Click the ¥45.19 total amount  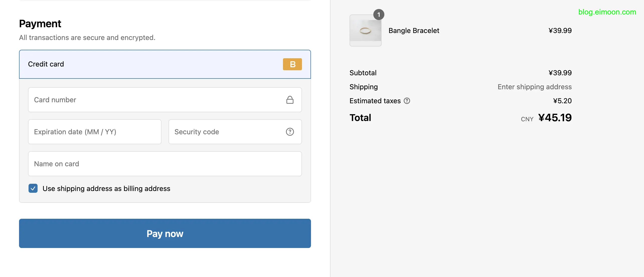pos(555,118)
